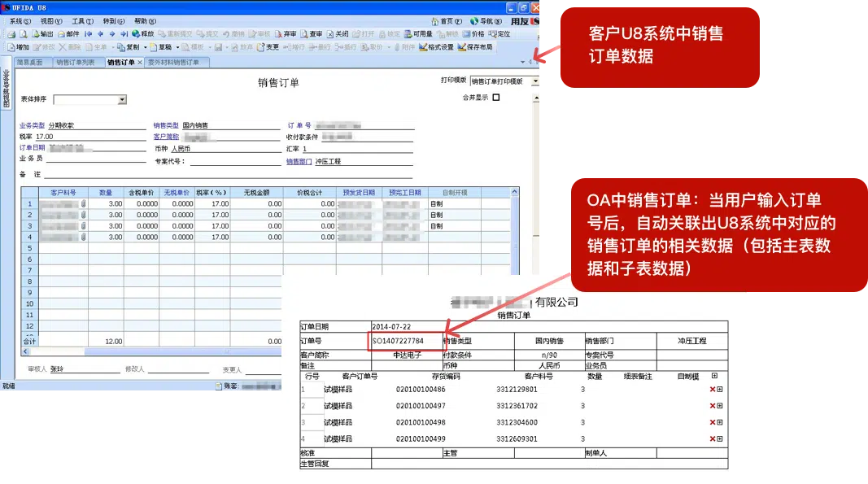Screen dimensions: 868x484
Task: Go to the first record arrow
Action: point(88,34)
